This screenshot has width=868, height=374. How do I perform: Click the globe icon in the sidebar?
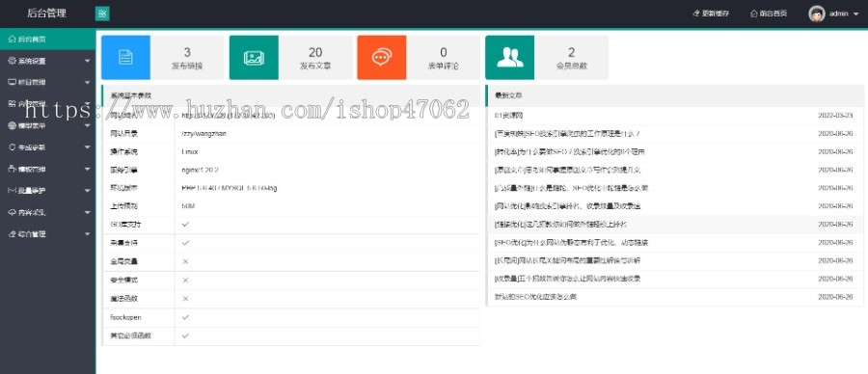(13, 125)
